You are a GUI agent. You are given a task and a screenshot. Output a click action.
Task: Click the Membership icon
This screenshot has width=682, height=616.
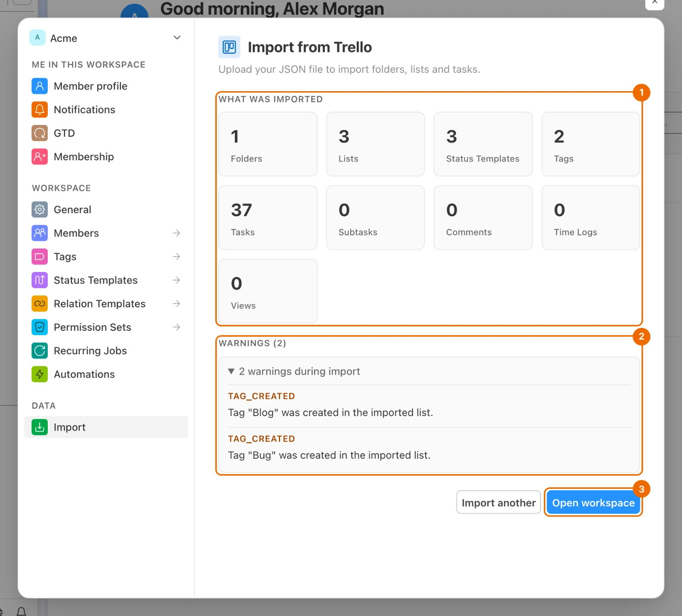[40, 156]
